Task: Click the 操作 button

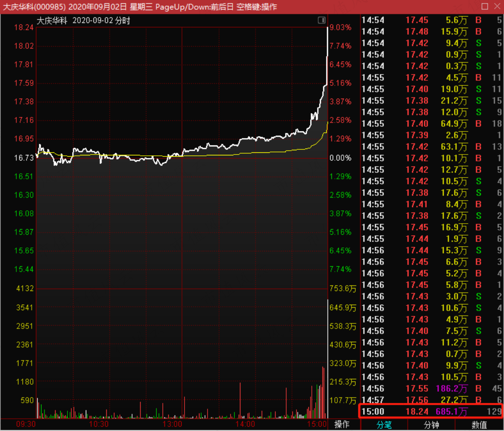Action: click(342, 425)
